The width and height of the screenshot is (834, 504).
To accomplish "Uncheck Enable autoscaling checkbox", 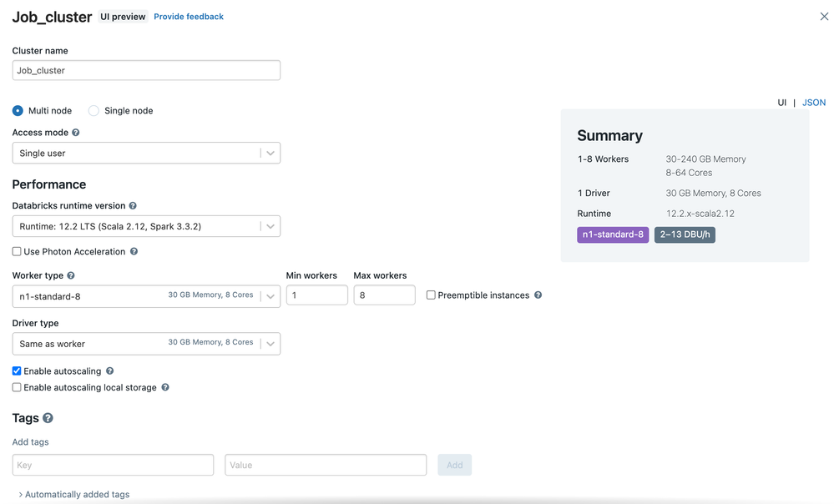I will (x=17, y=371).
